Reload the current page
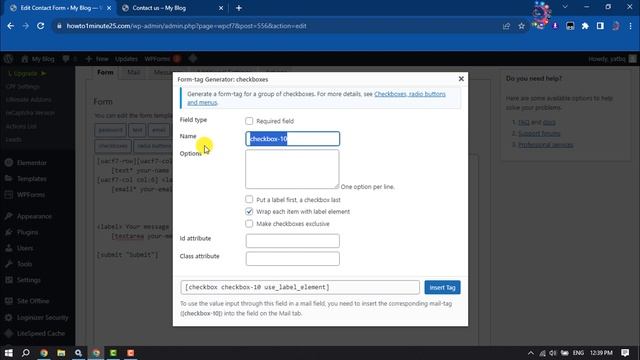 click(x=40, y=26)
